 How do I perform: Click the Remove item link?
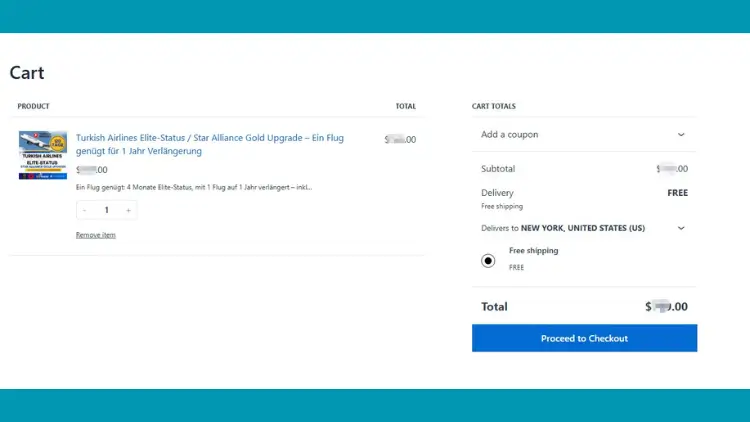[96, 235]
